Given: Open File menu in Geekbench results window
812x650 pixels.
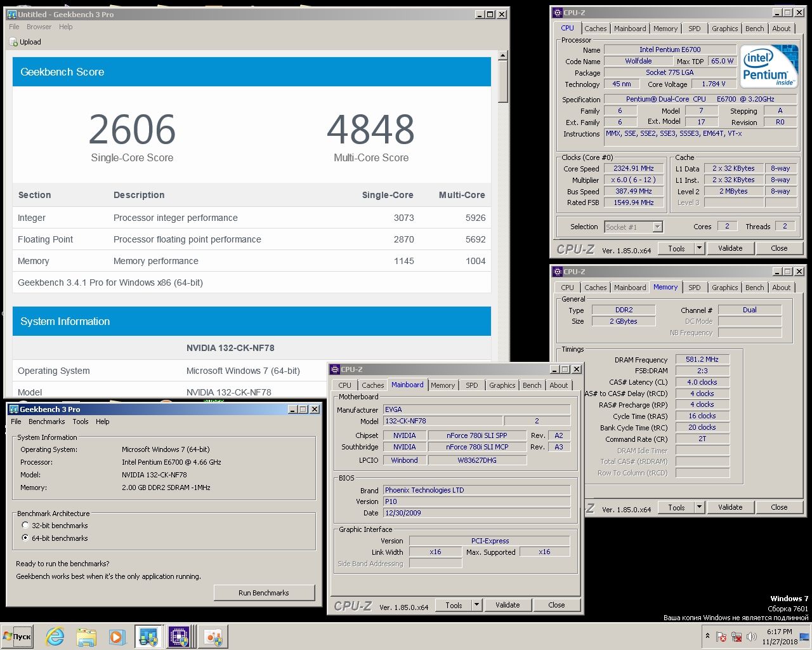Looking at the screenshot, I should 14,27.
